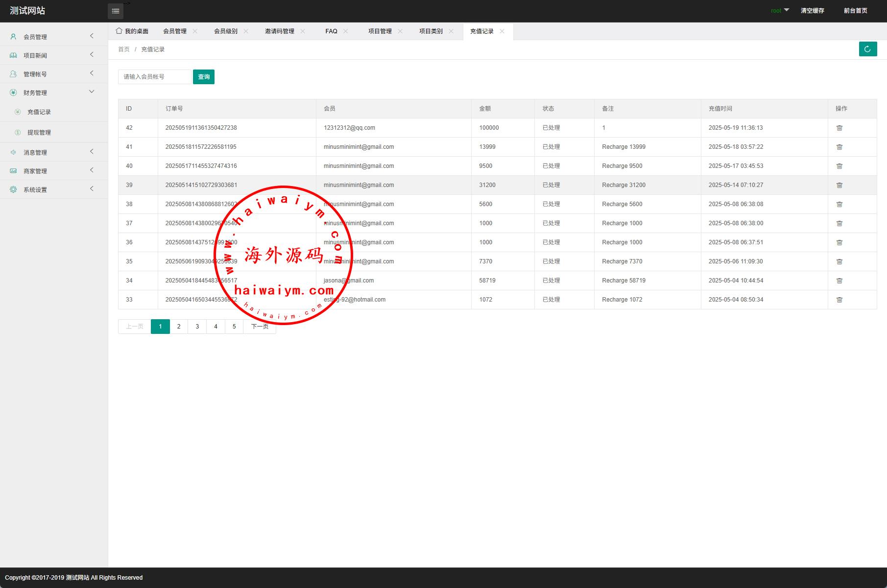
Task: Delete the Recharge 13999 record
Action: (839, 147)
